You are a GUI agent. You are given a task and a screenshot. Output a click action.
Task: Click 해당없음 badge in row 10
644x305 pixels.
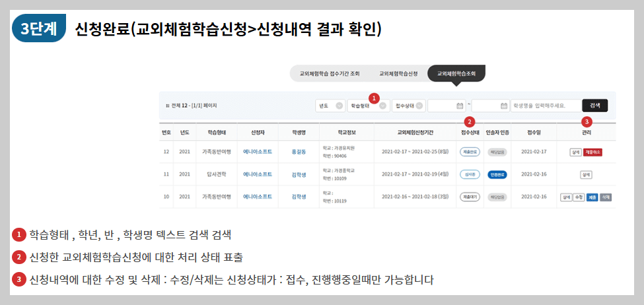(497, 197)
